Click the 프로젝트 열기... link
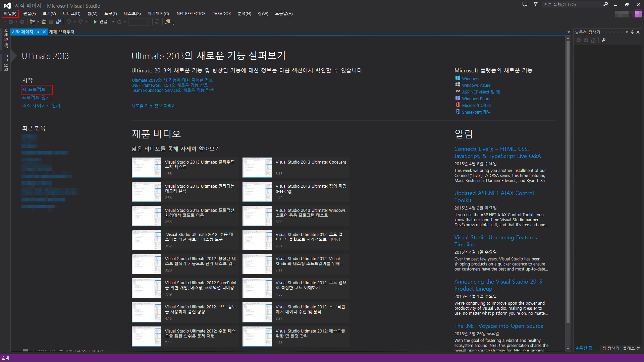The width and height of the screenshot is (644, 362). pyautogui.click(x=38, y=98)
